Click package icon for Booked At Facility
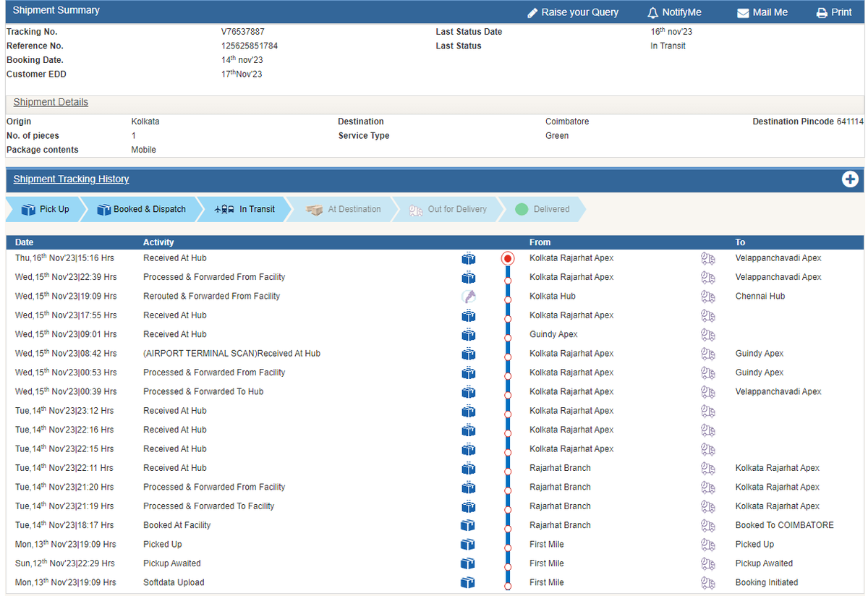Screen dimensions: 868x596 469,525
